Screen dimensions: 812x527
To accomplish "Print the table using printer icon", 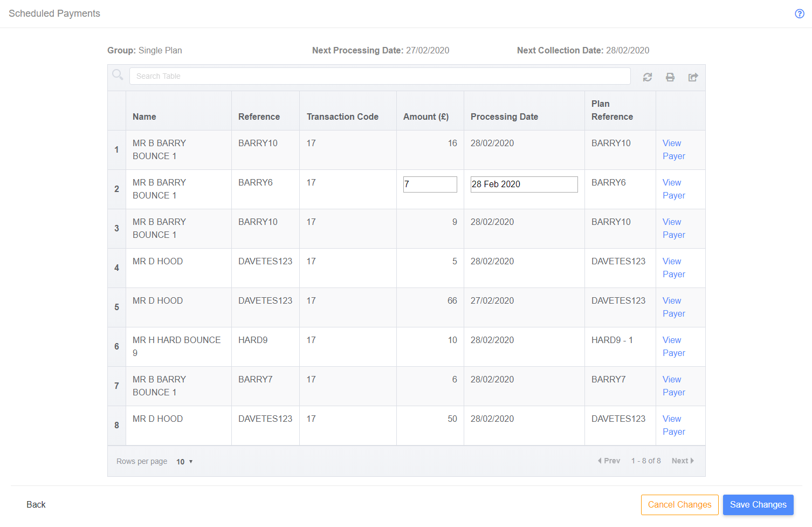I will [670, 77].
